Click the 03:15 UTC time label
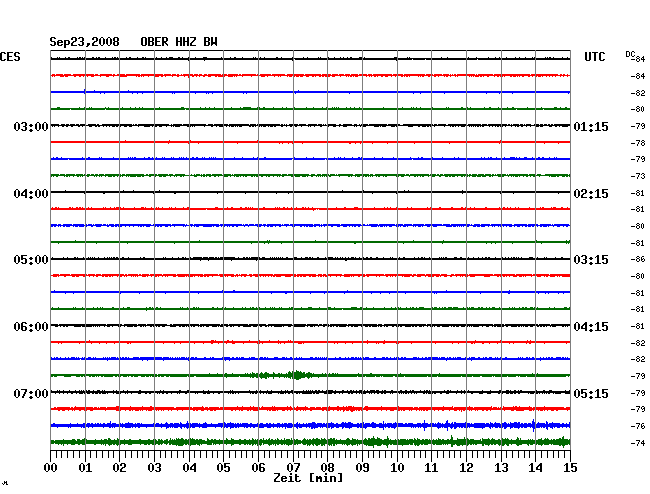Screen dimensions: 650x494 click(591, 260)
